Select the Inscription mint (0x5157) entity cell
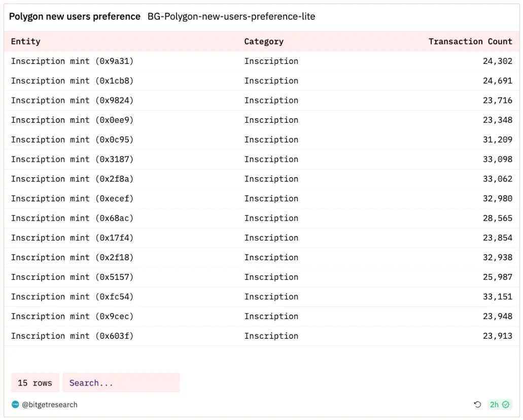The height and width of the screenshot is (420, 523). coord(72,277)
